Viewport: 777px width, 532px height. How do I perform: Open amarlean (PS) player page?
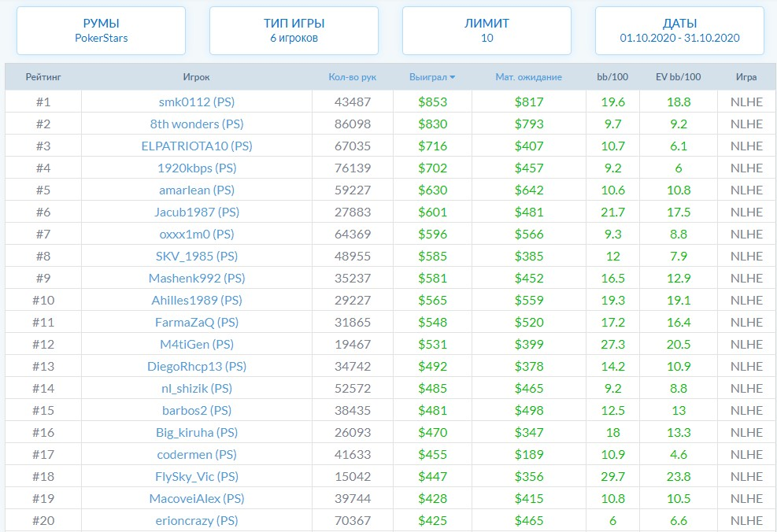pos(196,190)
